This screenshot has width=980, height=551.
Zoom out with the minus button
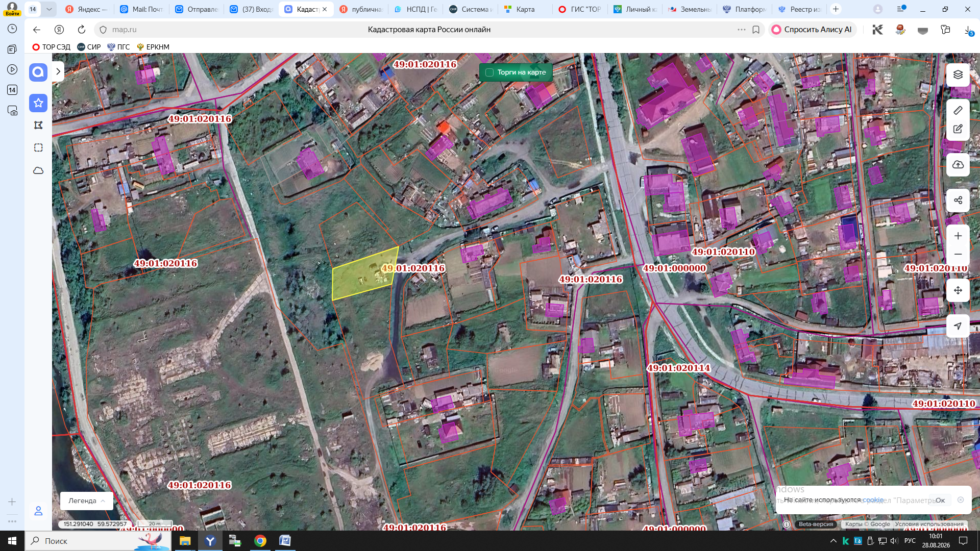point(958,254)
